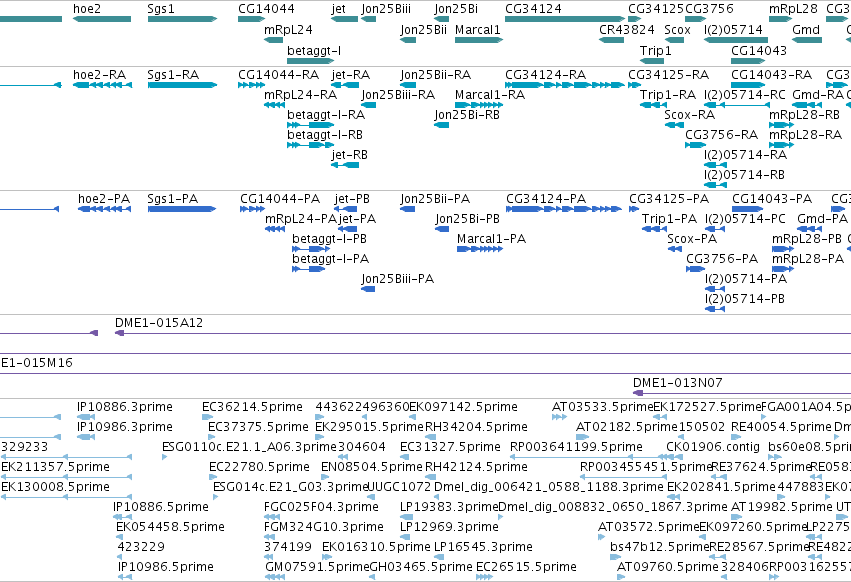Select the Marcal1-PA protein feature
The width and height of the screenshot is (851, 582).
(480, 249)
